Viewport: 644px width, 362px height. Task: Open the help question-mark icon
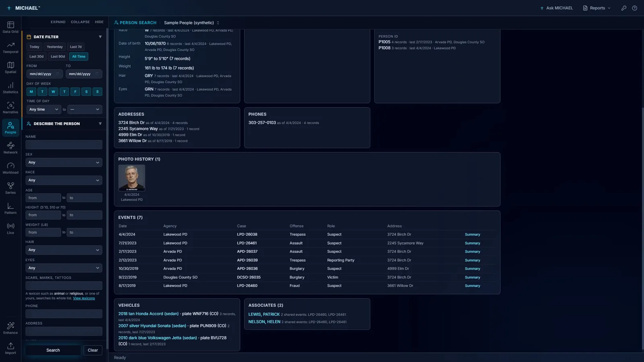(x=635, y=8)
